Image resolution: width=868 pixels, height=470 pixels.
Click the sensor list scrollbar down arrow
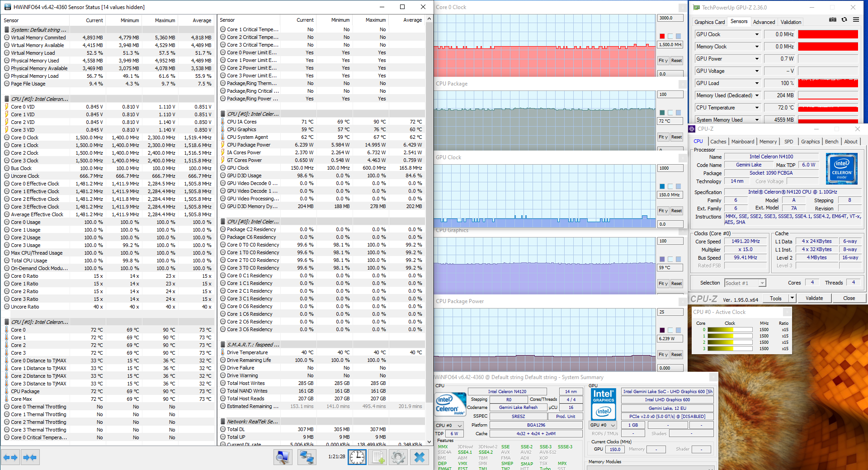(429, 442)
